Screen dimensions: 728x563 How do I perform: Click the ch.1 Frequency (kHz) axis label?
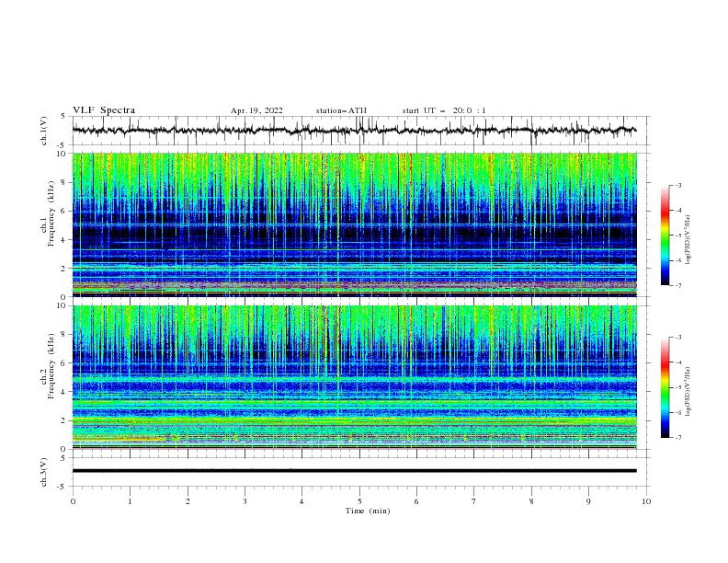[48, 213]
